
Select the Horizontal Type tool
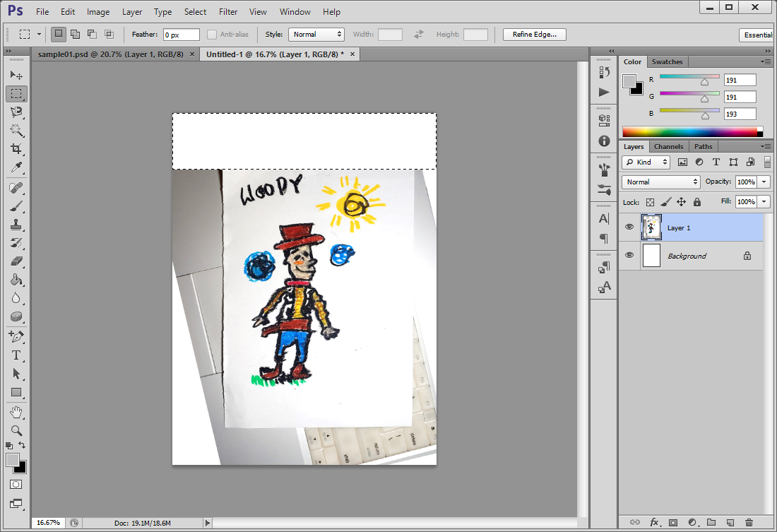pos(16,355)
